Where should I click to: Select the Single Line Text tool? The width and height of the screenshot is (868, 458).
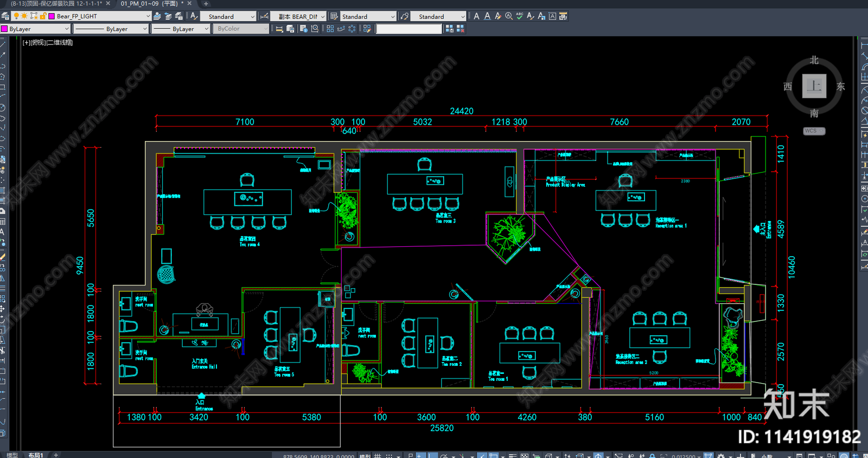(x=487, y=16)
